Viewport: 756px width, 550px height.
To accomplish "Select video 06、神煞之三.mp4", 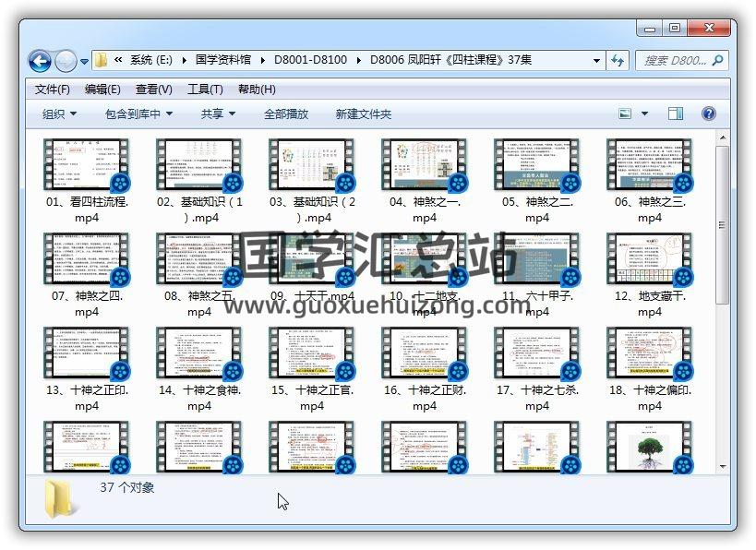I will 650,181.
